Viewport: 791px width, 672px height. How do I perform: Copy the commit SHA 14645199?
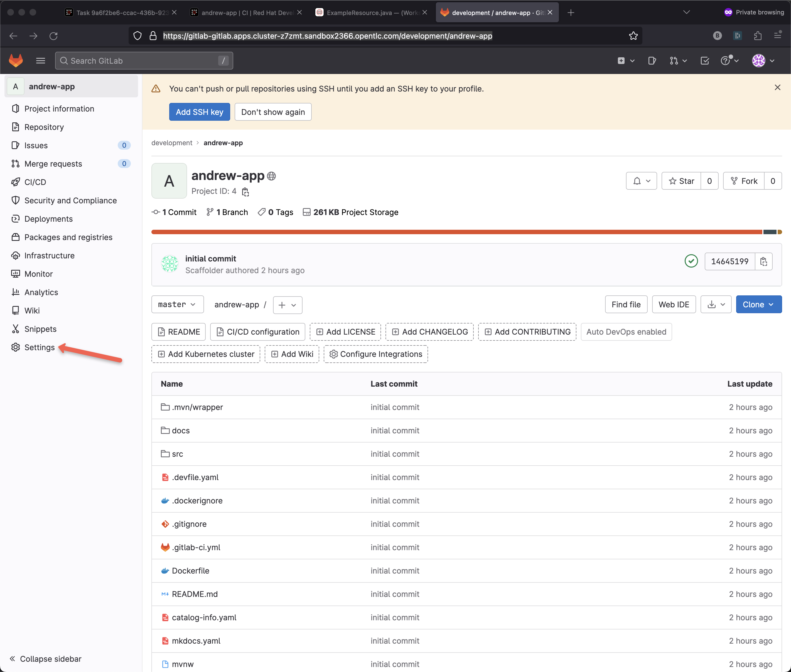(763, 261)
